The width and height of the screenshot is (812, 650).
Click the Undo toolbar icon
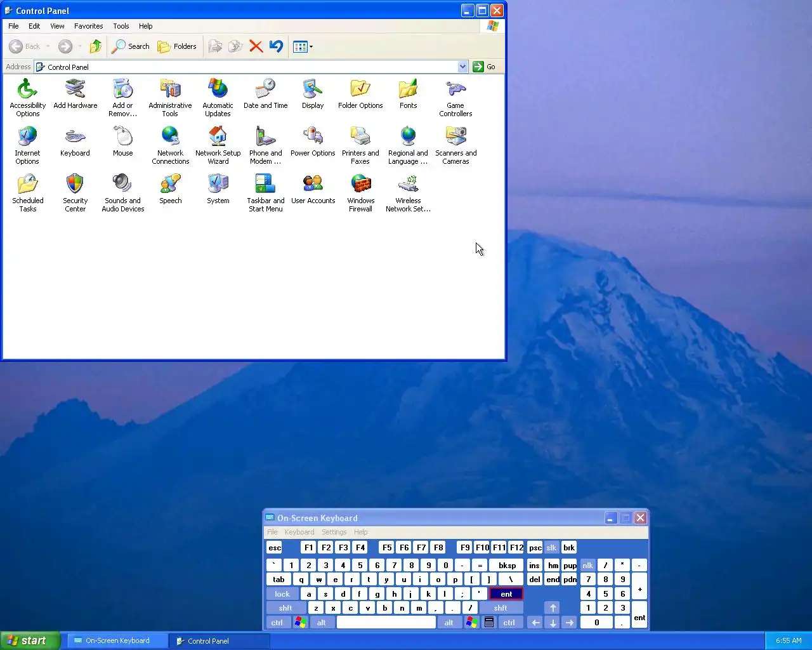coord(276,46)
